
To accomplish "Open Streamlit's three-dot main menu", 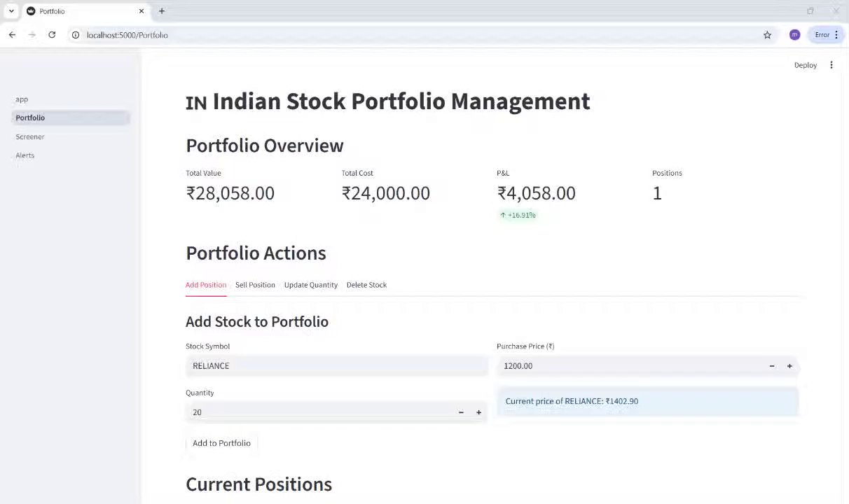I will (x=831, y=65).
